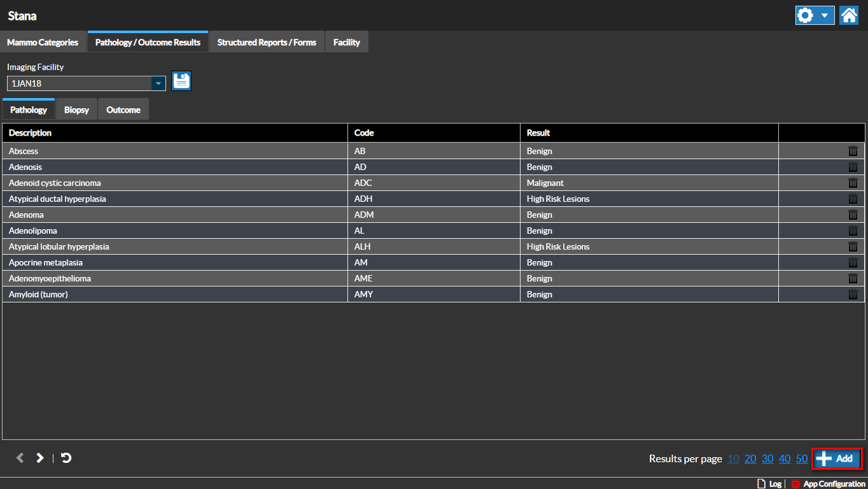Go to next results page
This screenshot has height=489, width=868.
coord(39,458)
